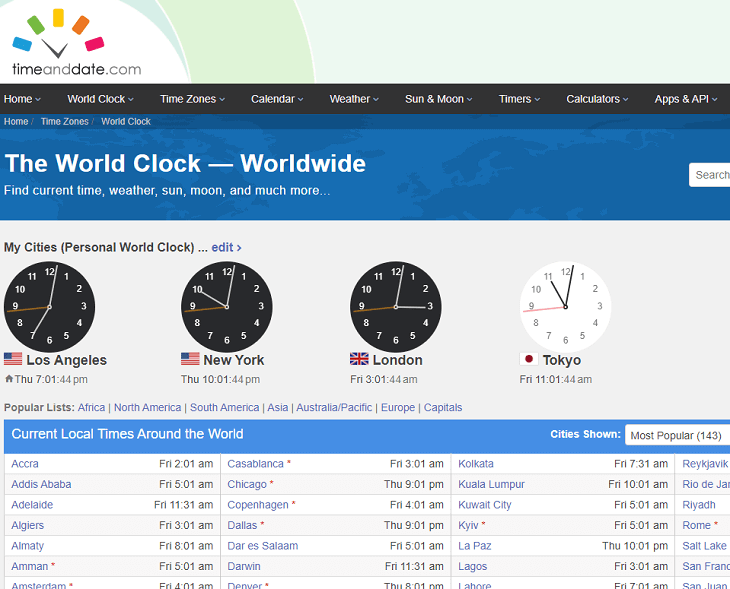
Task: Click the New York analog clock
Action: click(x=227, y=306)
